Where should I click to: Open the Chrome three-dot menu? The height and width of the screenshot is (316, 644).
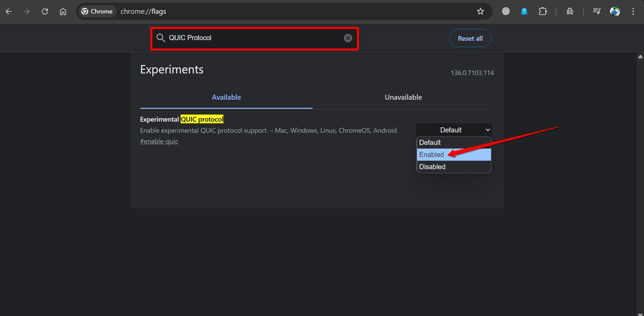[x=633, y=11]
